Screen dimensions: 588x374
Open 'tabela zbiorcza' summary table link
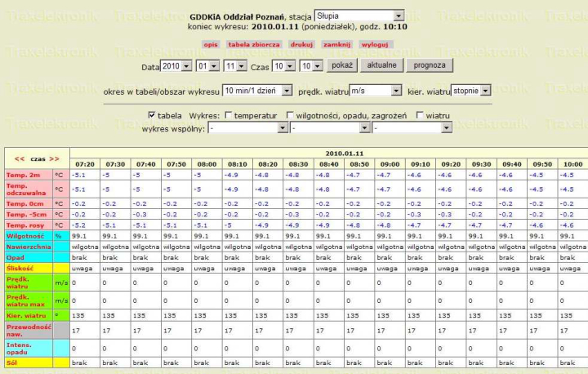pyautogui.click(x=254, y=44)
